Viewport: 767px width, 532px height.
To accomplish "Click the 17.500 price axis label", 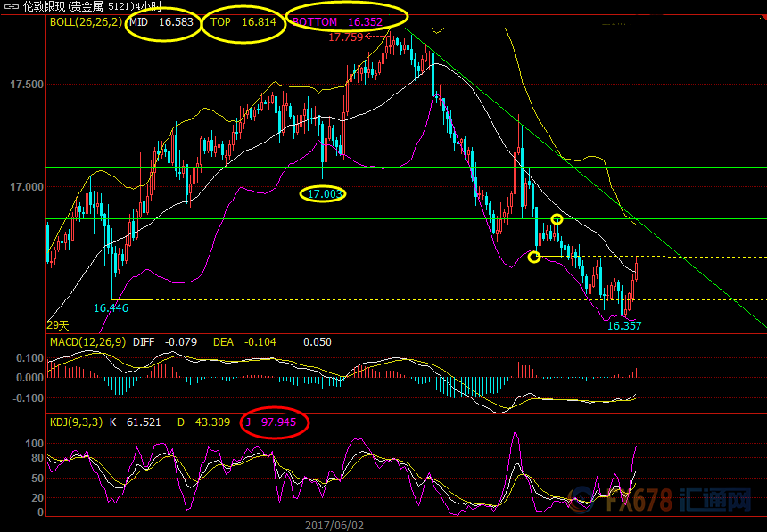I will tap(26, 85).
